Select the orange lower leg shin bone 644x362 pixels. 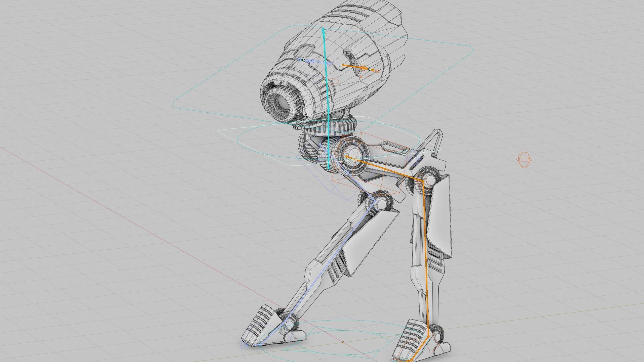tap(426, 259)
